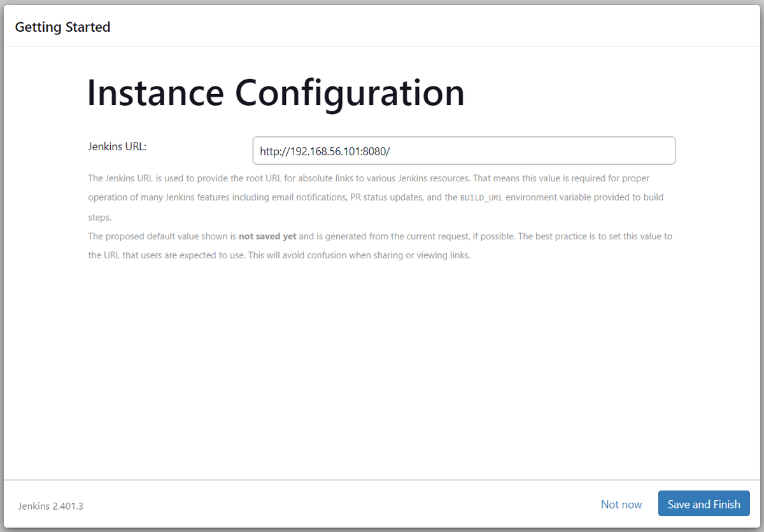The height and width of the screenshot is (532, 764).
Task: Place cursor on the 8080 port number
Action: (x=374, y=151)
